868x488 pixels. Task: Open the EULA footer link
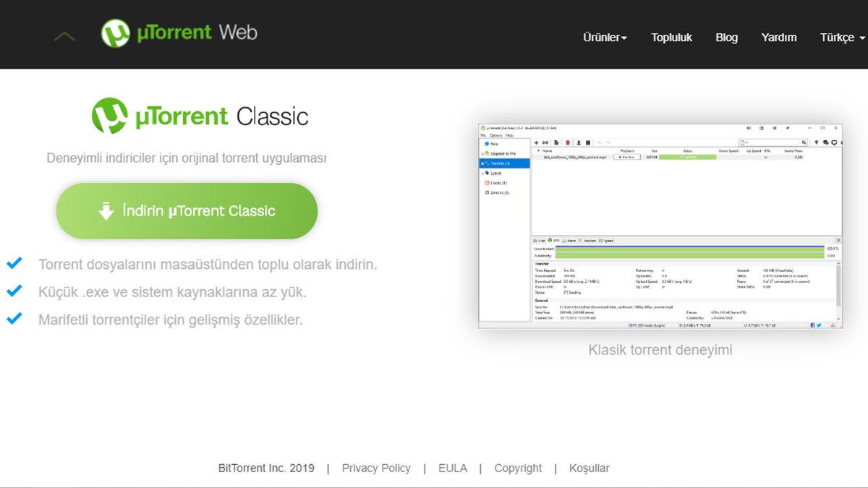453,468
